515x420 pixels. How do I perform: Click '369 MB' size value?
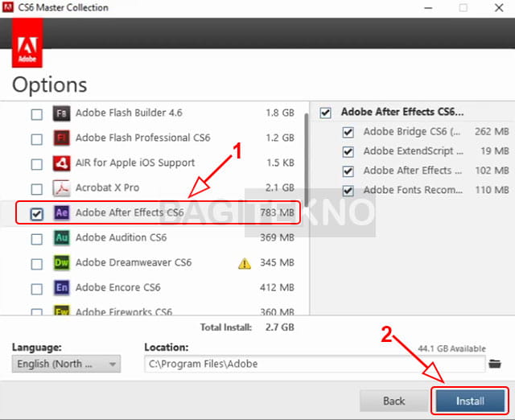tap(277, 237)
